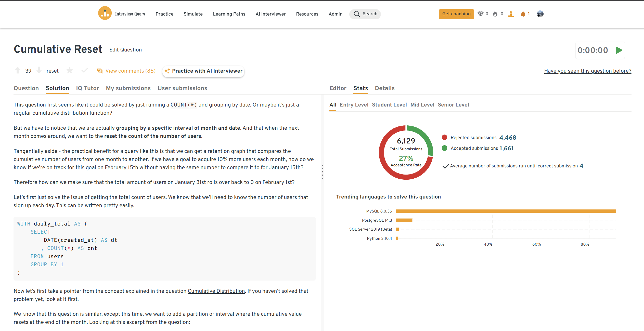Image resolution: width=644 pixels, height=331 pixels.
Task: Open the user profile avatar
Action: (x=540, y=14)
